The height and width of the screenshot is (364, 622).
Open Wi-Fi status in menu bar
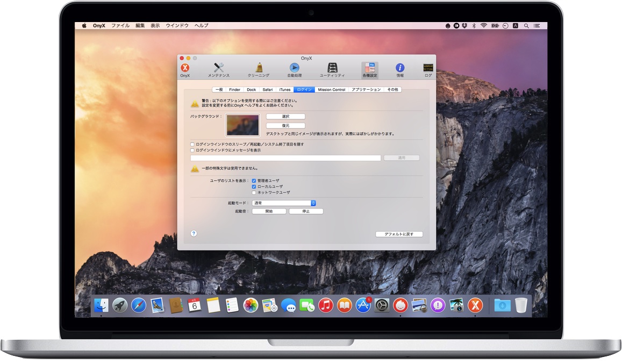(x=483, y=25)
